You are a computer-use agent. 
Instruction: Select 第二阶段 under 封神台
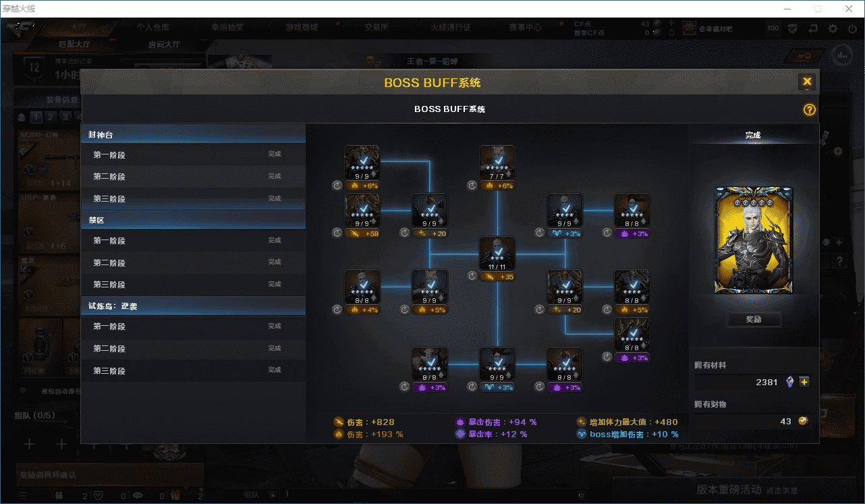(x=194, y=177)
